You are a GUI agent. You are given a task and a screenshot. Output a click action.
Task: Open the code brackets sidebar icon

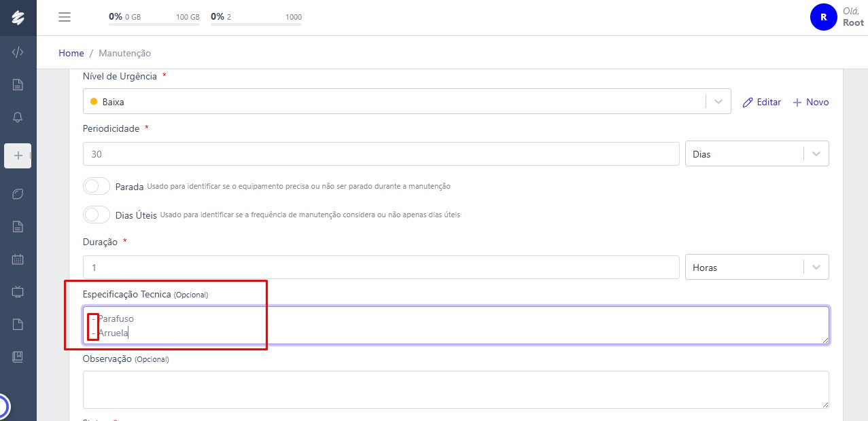[18, 52]
